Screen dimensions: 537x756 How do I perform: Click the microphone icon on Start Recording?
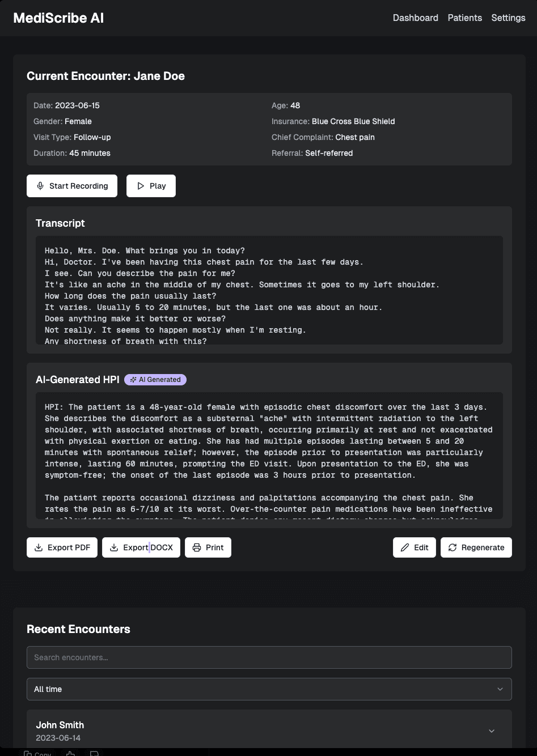[x=40, y=186]
